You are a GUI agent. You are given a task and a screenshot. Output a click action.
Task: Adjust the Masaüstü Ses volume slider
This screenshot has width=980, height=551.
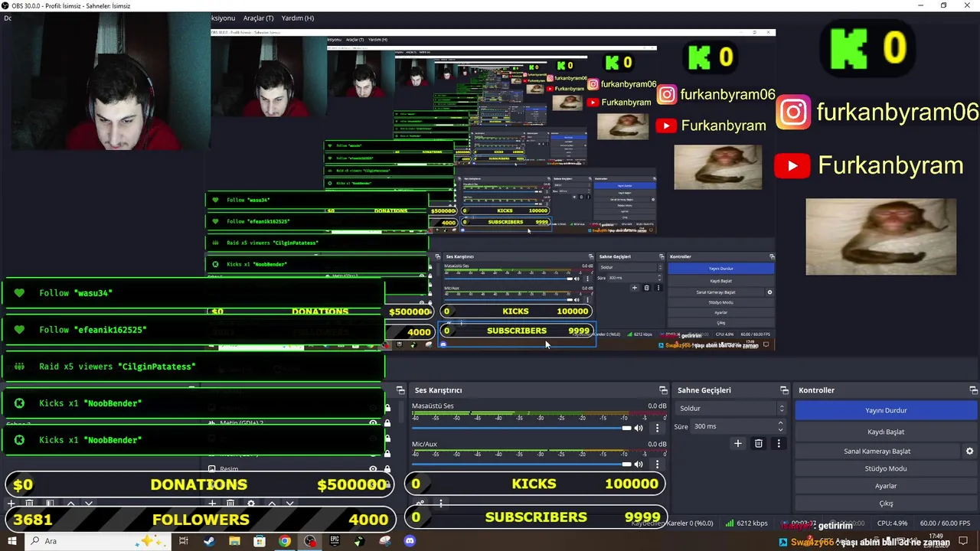click(521, 428)
